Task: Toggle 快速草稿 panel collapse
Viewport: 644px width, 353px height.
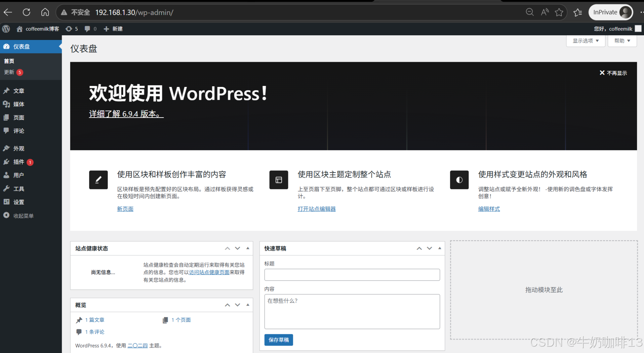Action: (440, 249)
